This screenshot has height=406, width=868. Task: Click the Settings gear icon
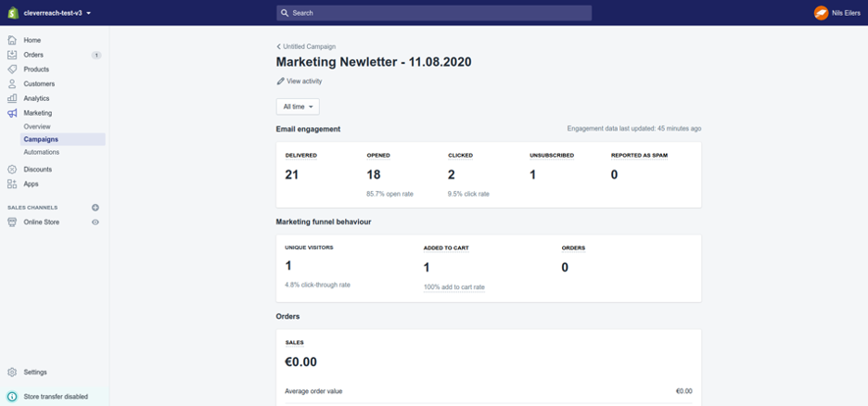click(12, 372)
